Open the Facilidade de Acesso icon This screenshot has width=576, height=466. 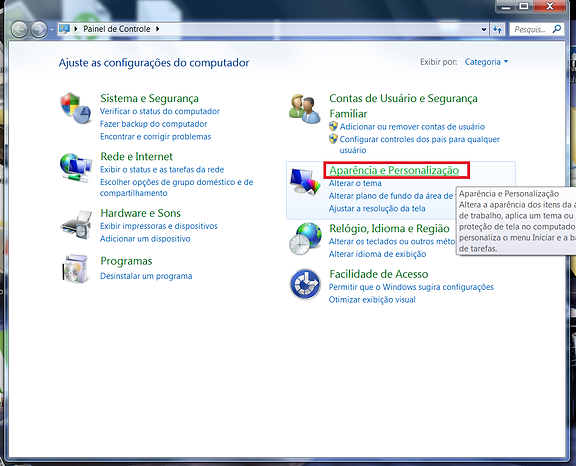point(305,284)
